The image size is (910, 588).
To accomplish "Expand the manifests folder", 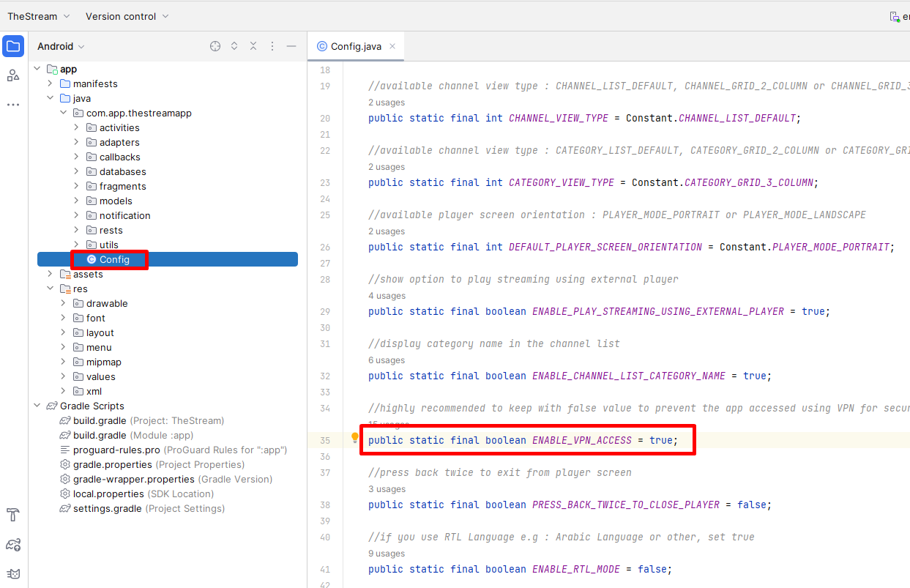I will coord(50,83).
